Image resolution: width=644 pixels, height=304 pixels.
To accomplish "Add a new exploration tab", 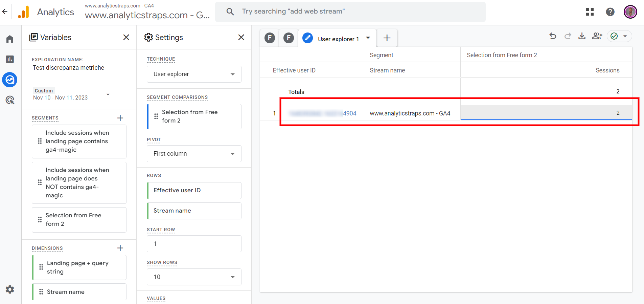I will pyautogui.click(x=387, y=38).
